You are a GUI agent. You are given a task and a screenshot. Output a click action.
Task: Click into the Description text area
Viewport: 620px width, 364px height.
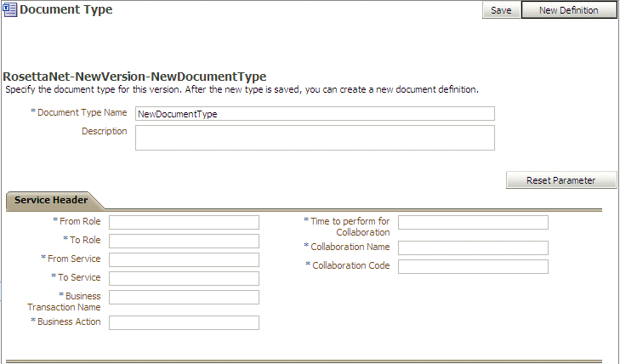tap(315, 138)
